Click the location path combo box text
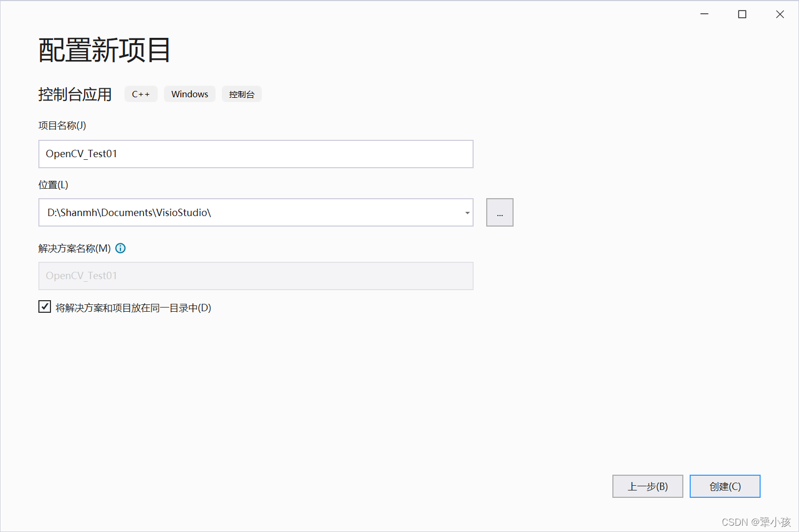799x532 pixels. click(x=129, y=212)
